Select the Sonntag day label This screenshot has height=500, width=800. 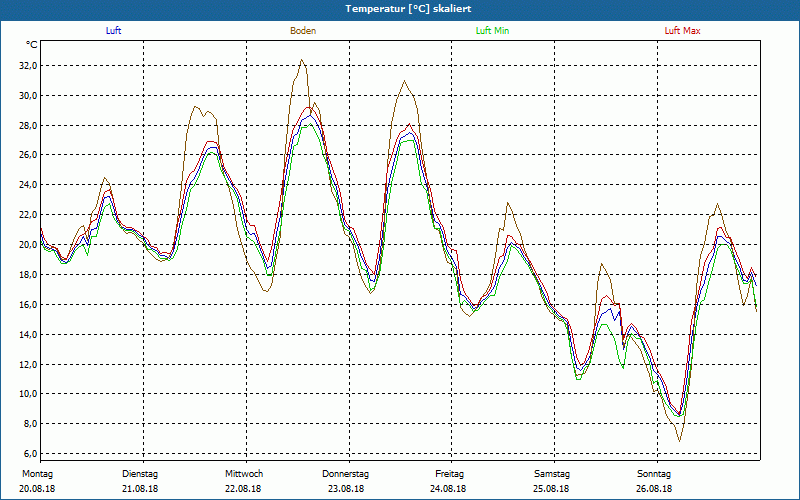click(655, 474)
